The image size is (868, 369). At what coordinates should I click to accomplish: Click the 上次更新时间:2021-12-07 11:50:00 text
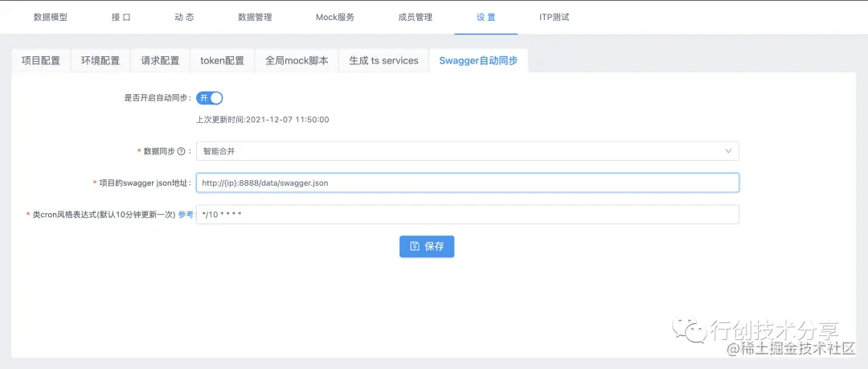tap(263, 119)
